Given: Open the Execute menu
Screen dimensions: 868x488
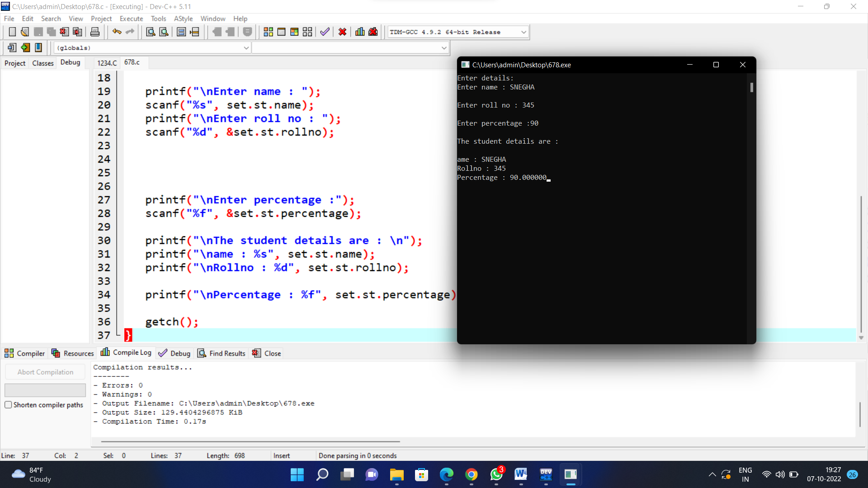Looking at the screenshot, I should (x=131, y=19).
